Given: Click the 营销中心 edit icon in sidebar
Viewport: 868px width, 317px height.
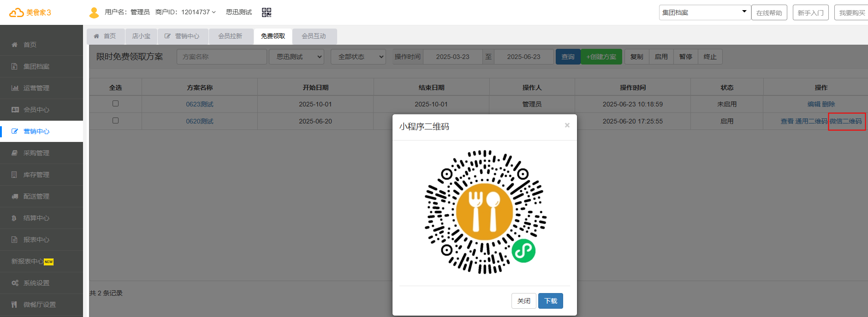Looking at the screenshot, I should click(x=15, y=131).
